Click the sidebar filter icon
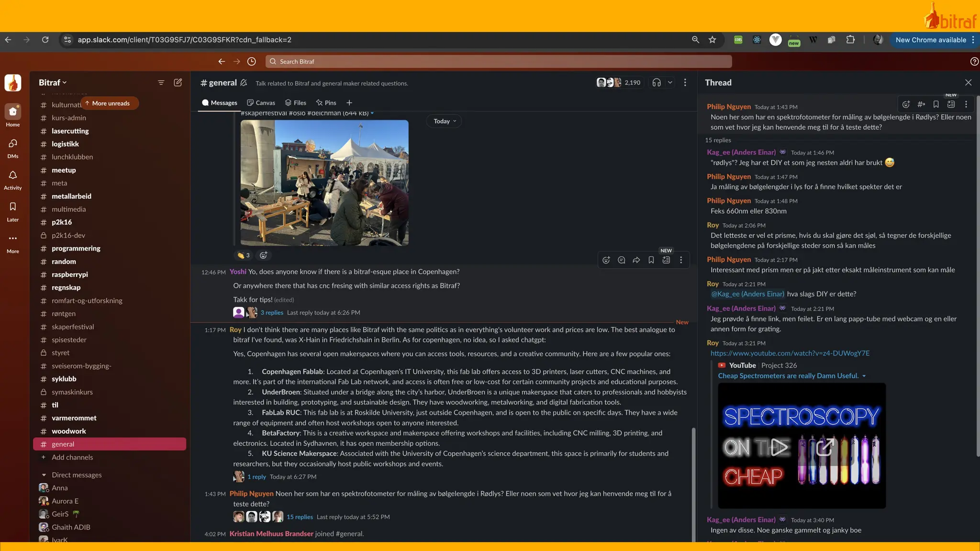980x551 pixels. click(161, 82)
